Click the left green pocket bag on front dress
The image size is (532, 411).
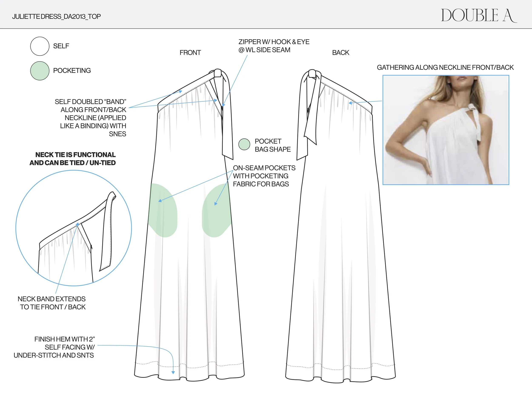point(163,211)
